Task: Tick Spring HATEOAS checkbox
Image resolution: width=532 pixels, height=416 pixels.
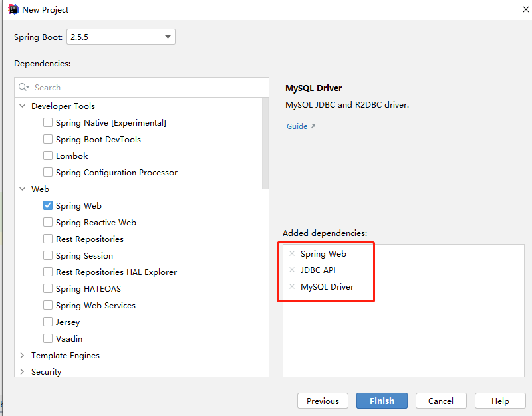Action: click(48, 288)
